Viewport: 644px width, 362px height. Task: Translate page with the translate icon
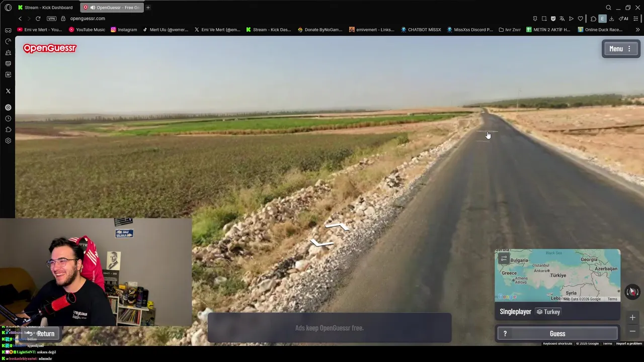pyautogui.click(x=562, y=19)
